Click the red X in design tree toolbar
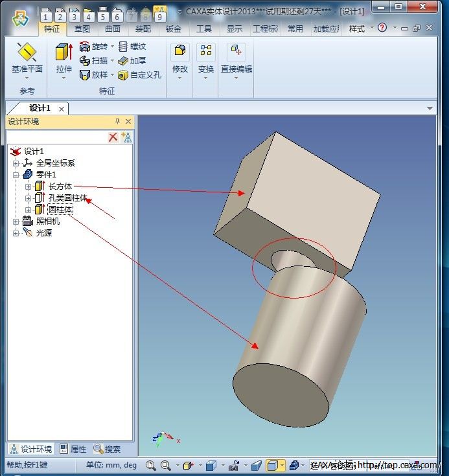449x476 pixels. (x=113, y=137)
